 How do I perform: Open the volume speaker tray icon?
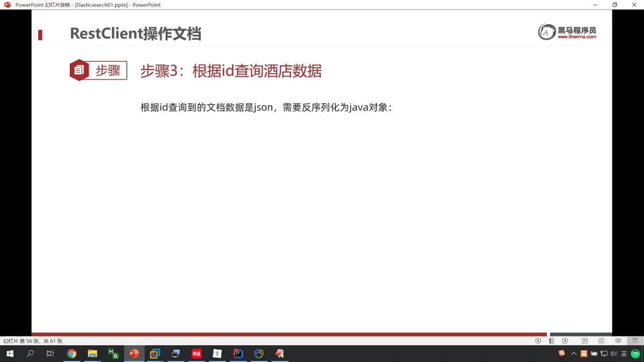coord(614,353)
